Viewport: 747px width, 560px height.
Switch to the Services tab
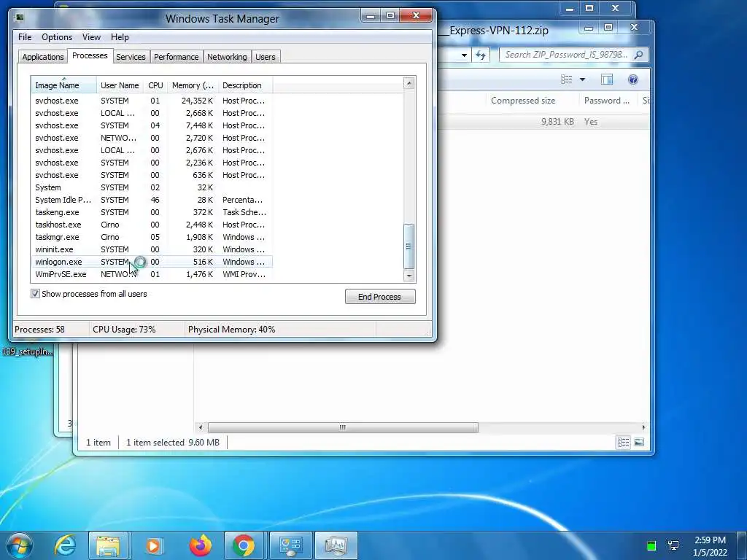(131, 57)
